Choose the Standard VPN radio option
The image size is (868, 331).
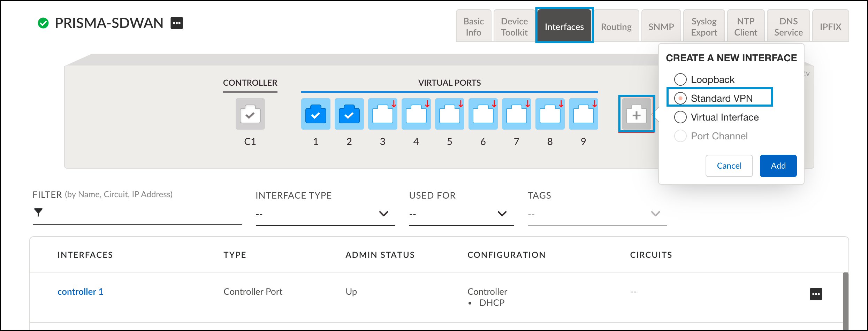[680, 98]
